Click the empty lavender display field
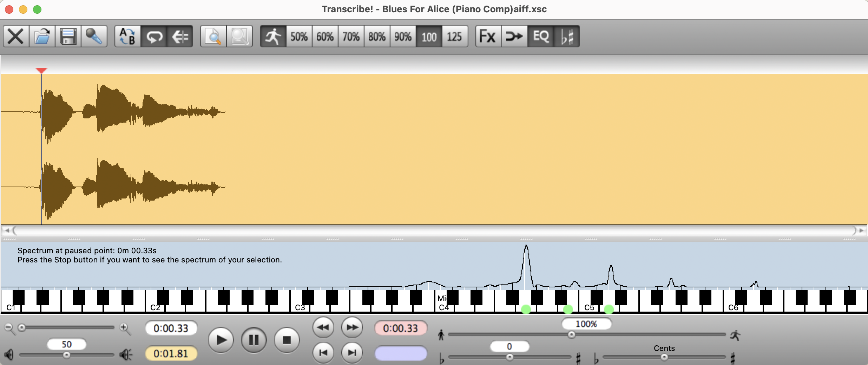This screenshot has height=365, width=868. 401,353
